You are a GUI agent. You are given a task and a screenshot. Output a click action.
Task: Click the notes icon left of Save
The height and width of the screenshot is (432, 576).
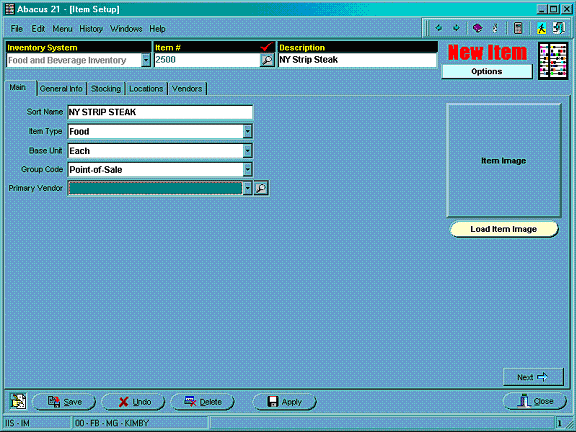pos(18,401)
